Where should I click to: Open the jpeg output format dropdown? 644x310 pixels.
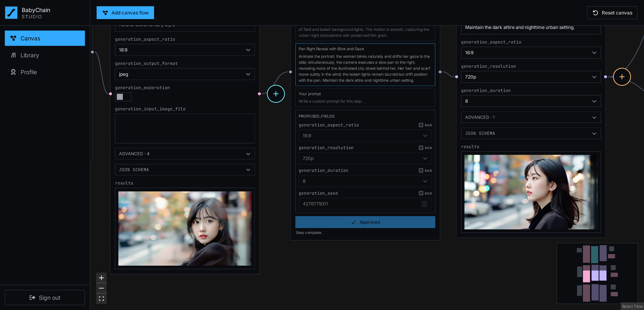(x=185, y=74)
